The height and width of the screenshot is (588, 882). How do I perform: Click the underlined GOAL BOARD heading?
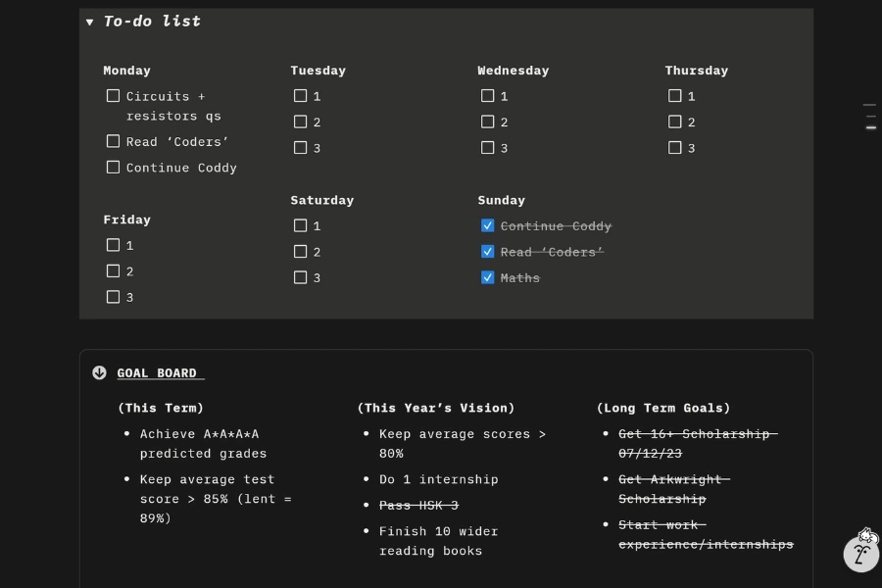coord(158,373)
